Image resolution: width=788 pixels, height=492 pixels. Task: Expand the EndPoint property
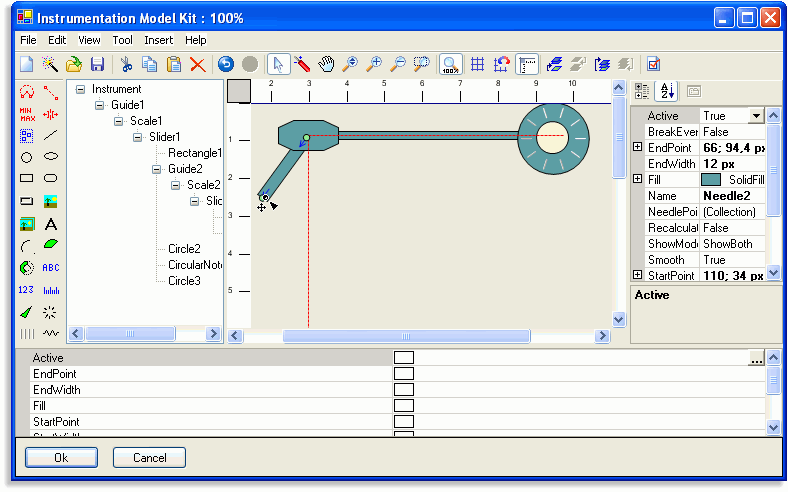click(x=637, y=147)
